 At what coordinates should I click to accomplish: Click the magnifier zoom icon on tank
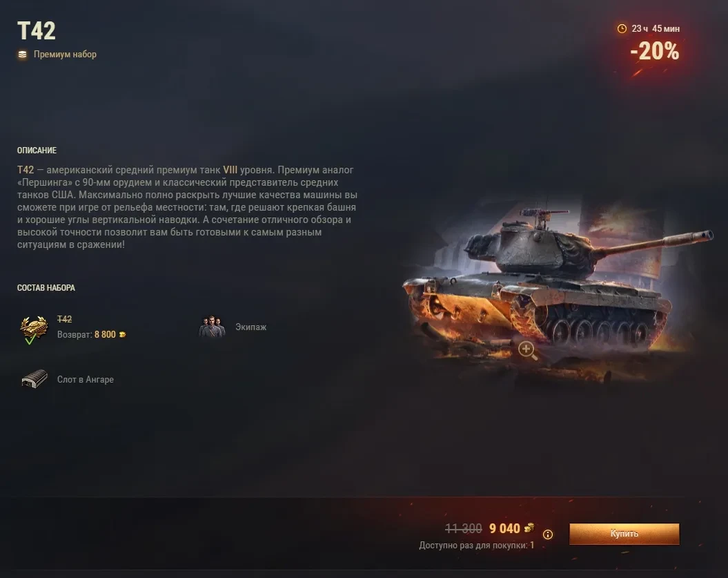(527, 350)
